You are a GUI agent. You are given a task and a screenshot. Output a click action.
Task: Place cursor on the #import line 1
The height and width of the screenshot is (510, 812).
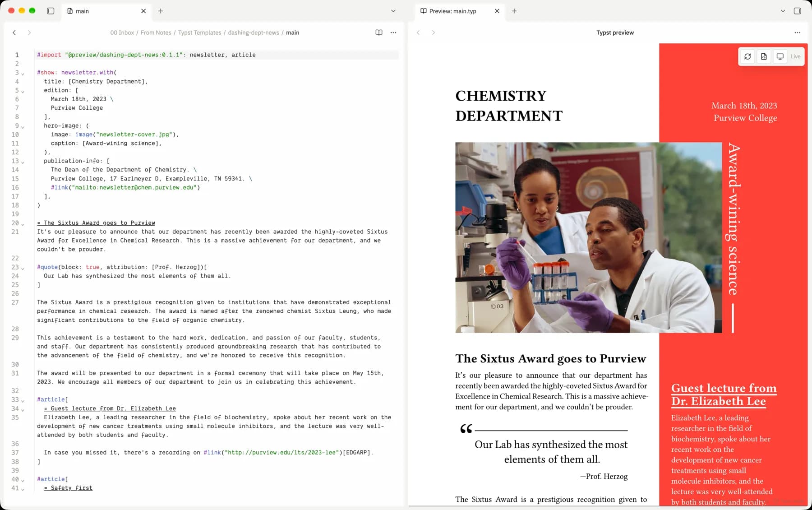click(x=217, y=55)
